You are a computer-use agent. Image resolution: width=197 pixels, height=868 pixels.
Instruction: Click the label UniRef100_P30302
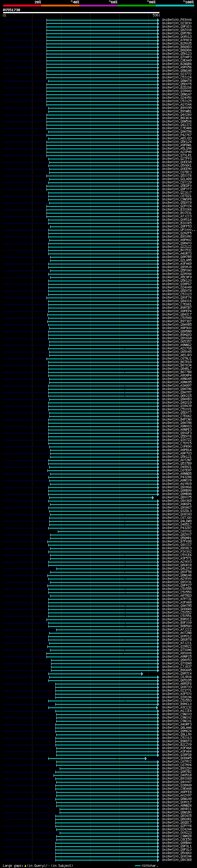pyautogui.click(x=177, y=551)
